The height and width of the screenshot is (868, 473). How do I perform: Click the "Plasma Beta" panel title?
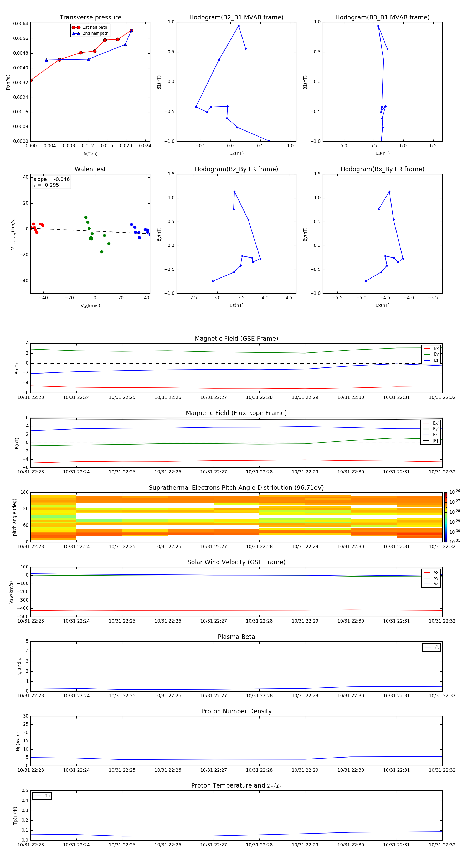(236, 637)
